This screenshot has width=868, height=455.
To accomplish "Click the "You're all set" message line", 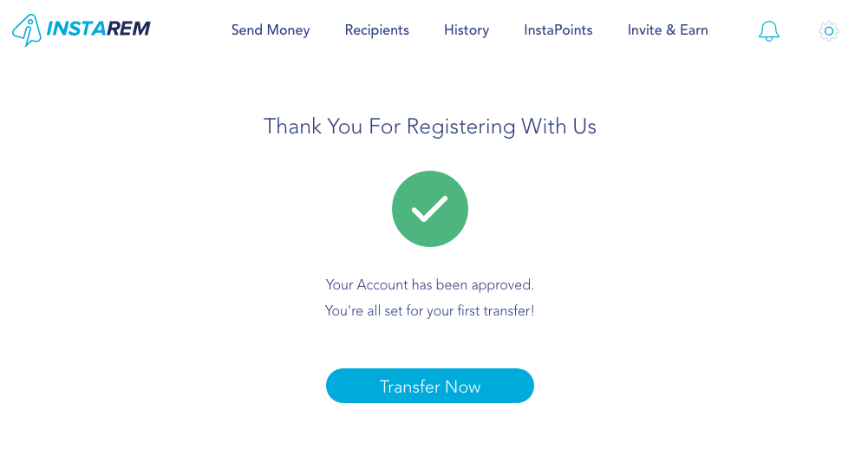I will pos(430,310).
